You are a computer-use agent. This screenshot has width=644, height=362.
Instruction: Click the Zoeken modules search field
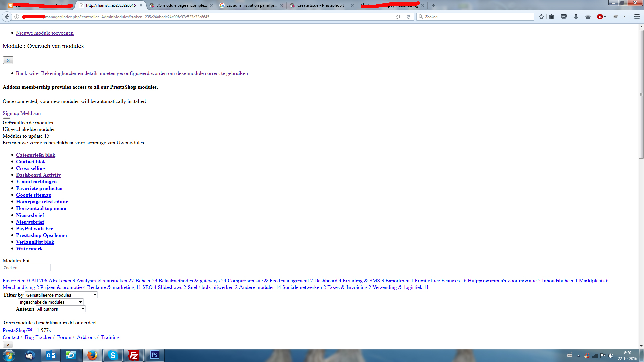pos(26,268)
